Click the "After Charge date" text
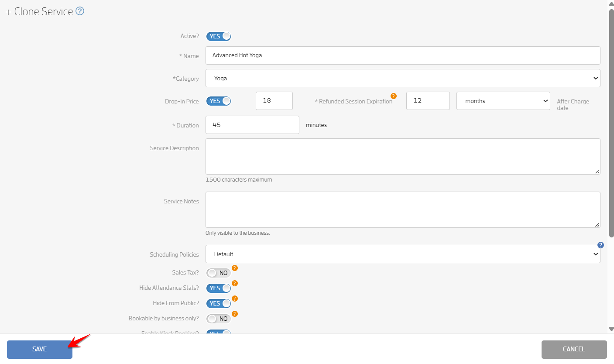614x364 pixels. point(573,105)
